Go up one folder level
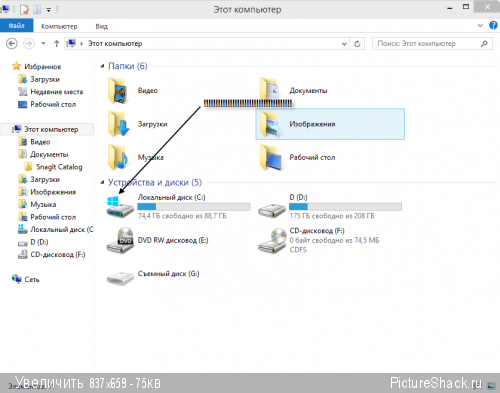This screenshot has height=393, width=500. tap(56, 44)
